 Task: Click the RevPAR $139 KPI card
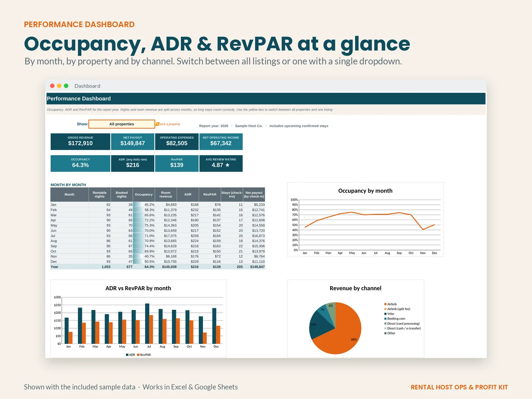[177, 163]
